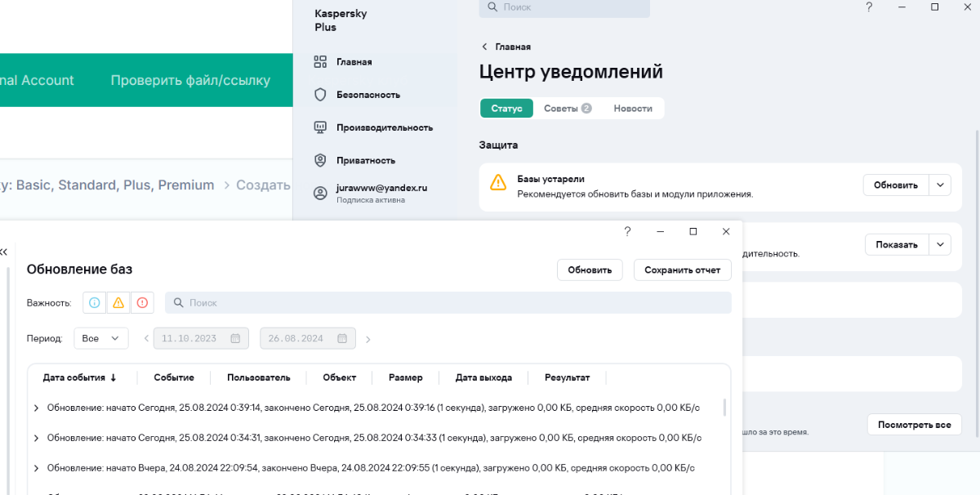Click Показать button in notification center
The image size is (980, 495).
click(896, 244)
